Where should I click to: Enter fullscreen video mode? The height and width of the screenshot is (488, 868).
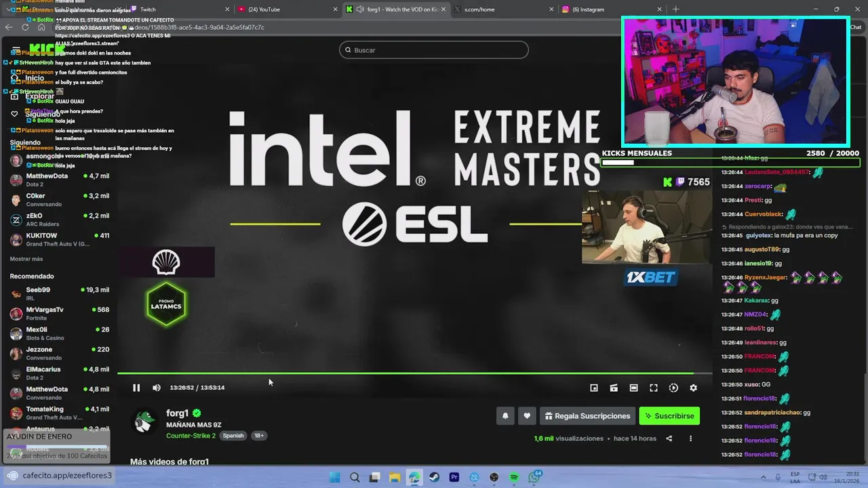(654, 388)
